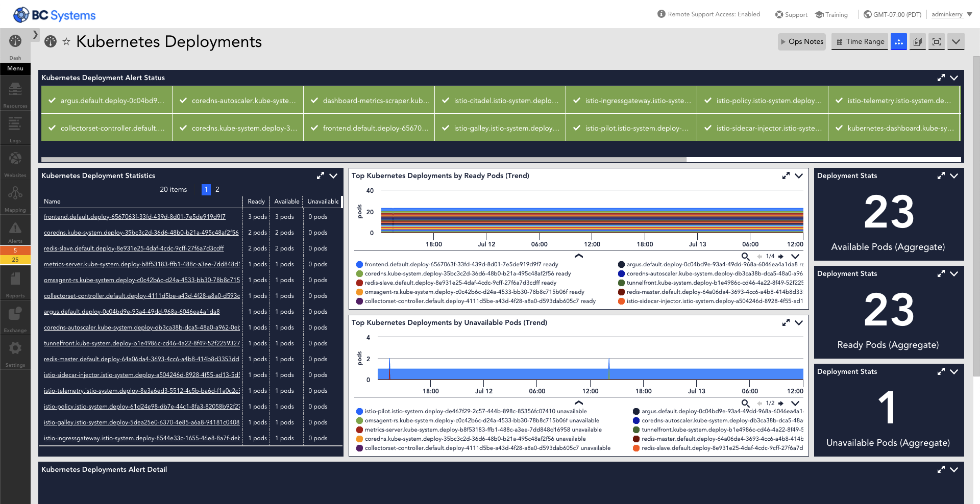Screen dimensions: 980x504
Task: Open Mapping in the sidebar
Action: point(15,199)
